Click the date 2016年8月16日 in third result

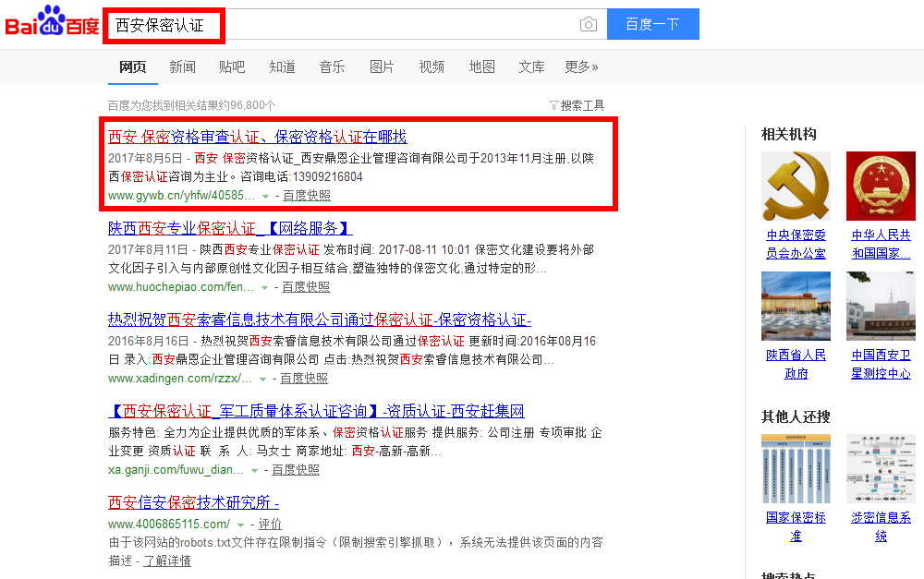(x=149, y=341)
